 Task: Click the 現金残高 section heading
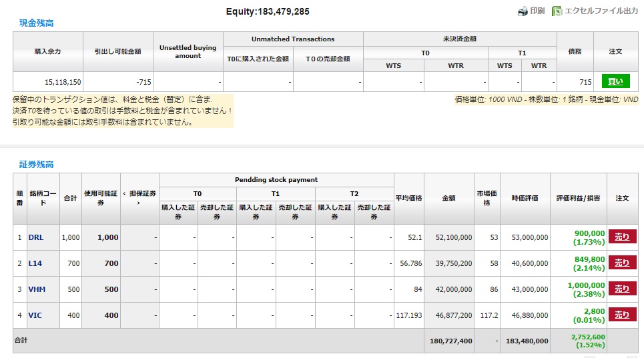coord(36,23)
